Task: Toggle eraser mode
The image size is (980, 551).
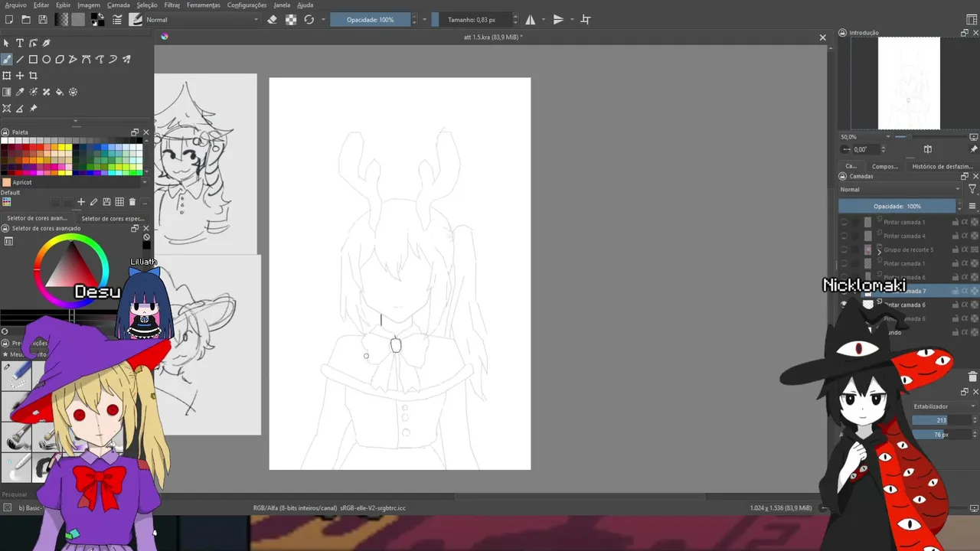Action: pos(272,20)
